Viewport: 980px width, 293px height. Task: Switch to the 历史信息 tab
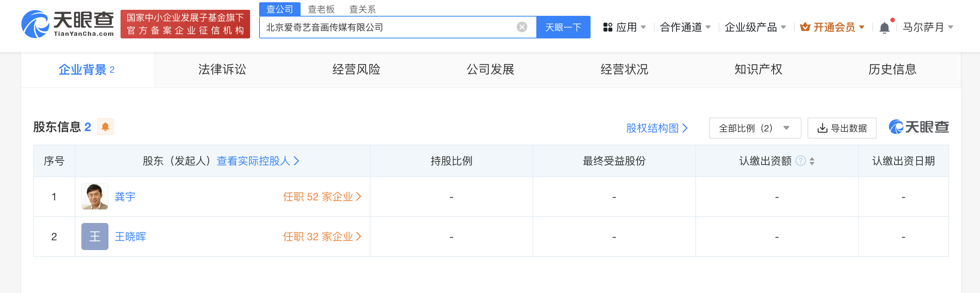click(892, 70)
